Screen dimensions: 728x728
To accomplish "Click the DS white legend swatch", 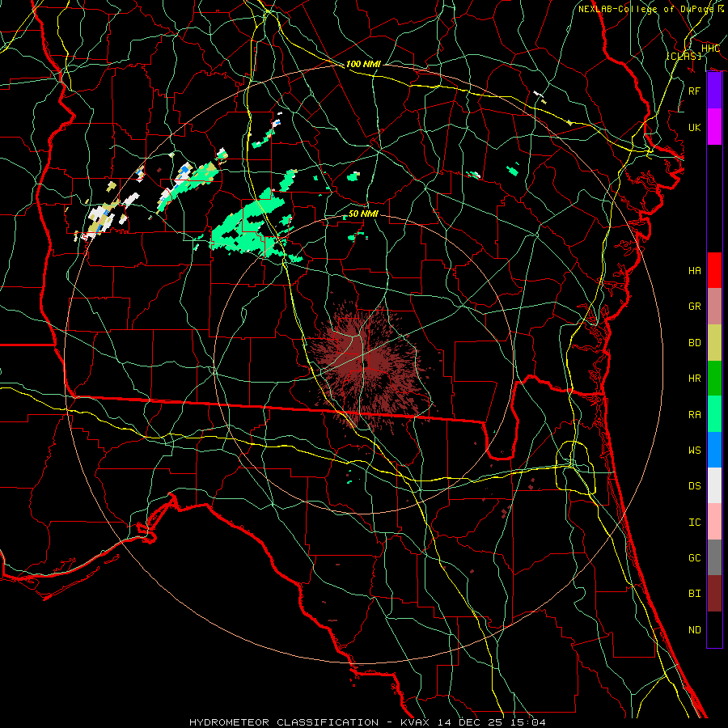I will coord(714,485).
